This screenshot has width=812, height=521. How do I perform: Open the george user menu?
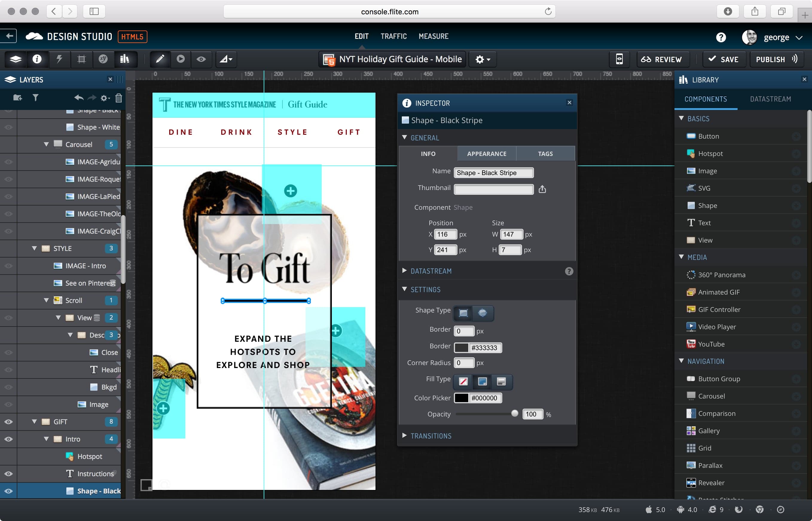click(773, 37)
